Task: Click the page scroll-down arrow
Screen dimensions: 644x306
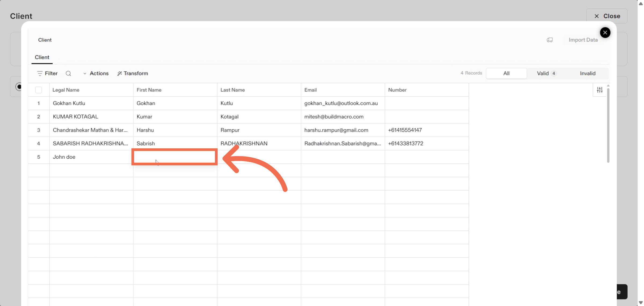Action: pos(641,303)
